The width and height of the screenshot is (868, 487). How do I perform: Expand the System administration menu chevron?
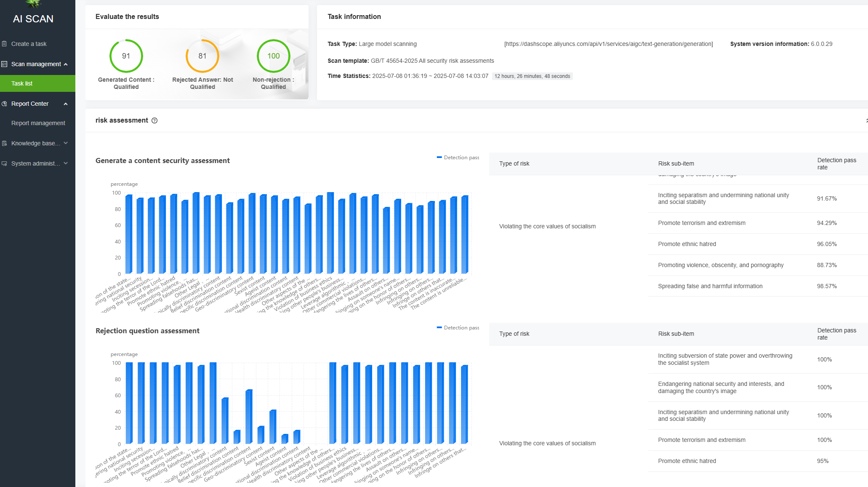click(66, 163)
